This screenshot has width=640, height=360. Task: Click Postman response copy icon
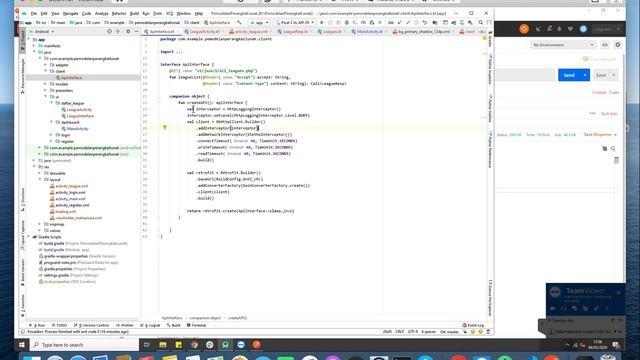(x=604, y=149)
